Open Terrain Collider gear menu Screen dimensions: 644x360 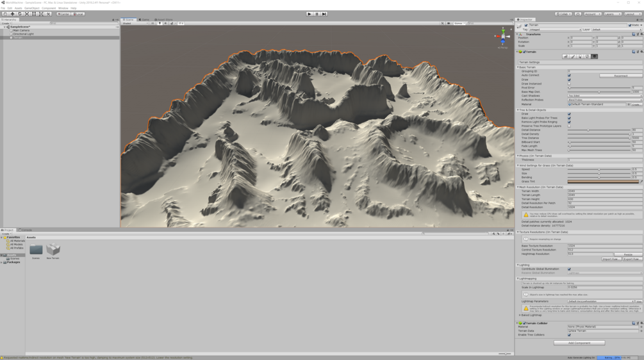coord(641,323)
